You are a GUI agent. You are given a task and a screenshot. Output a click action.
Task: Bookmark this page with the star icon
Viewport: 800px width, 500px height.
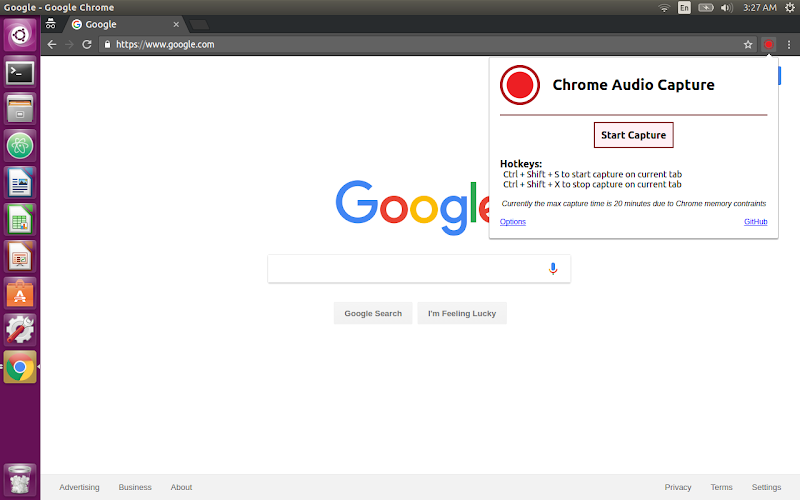click(x=748, y=44)
